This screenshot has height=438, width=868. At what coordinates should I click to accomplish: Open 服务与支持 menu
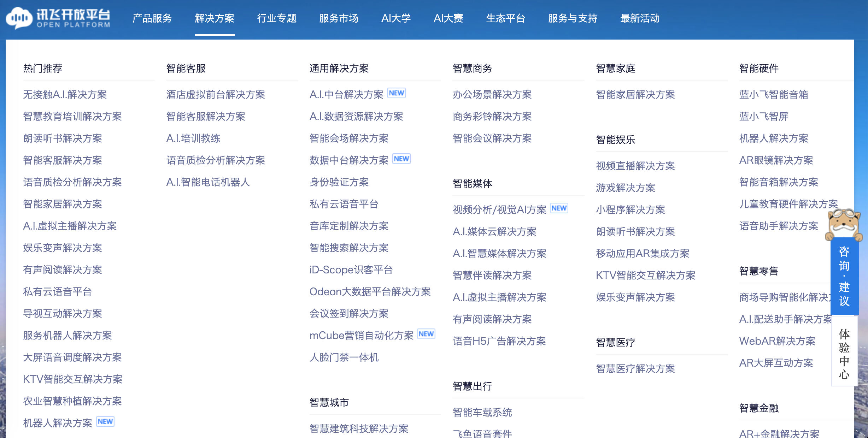point(573,18)
